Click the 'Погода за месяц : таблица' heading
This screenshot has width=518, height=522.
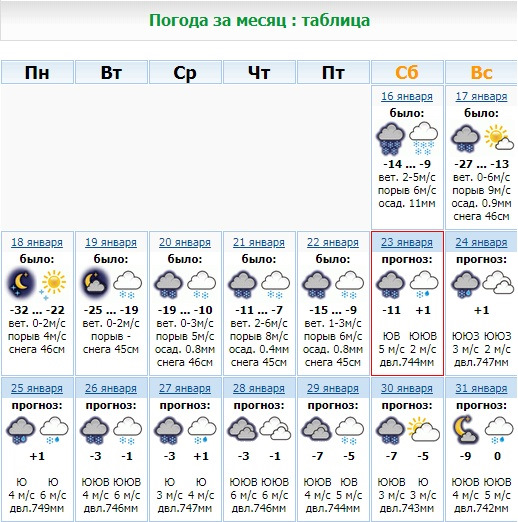tap(259, 20)
